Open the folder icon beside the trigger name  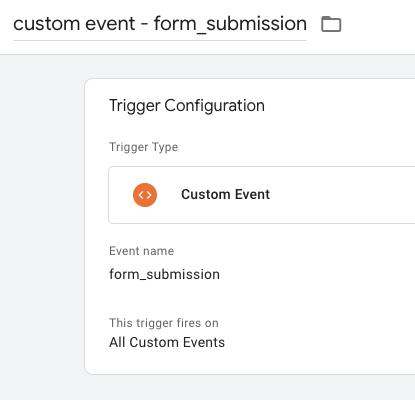(331, 24)
